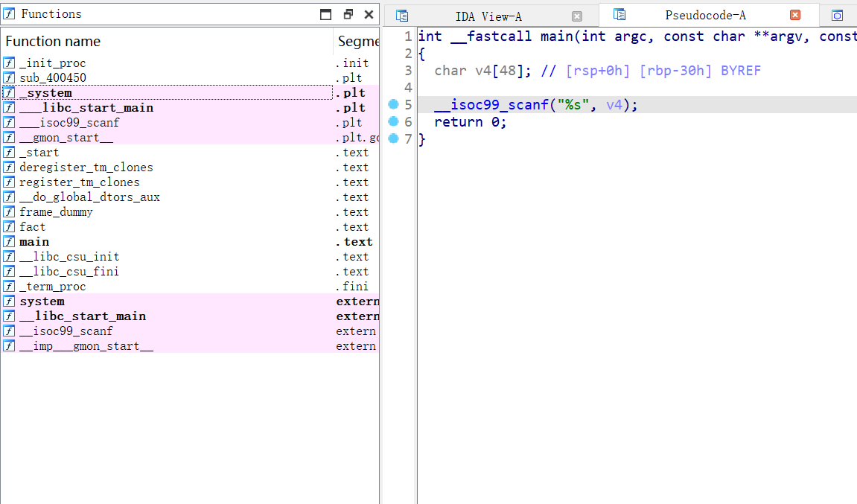Toggle the breakpoint dot on pseudocode line 5
The image size is (857, 504).
394,104
